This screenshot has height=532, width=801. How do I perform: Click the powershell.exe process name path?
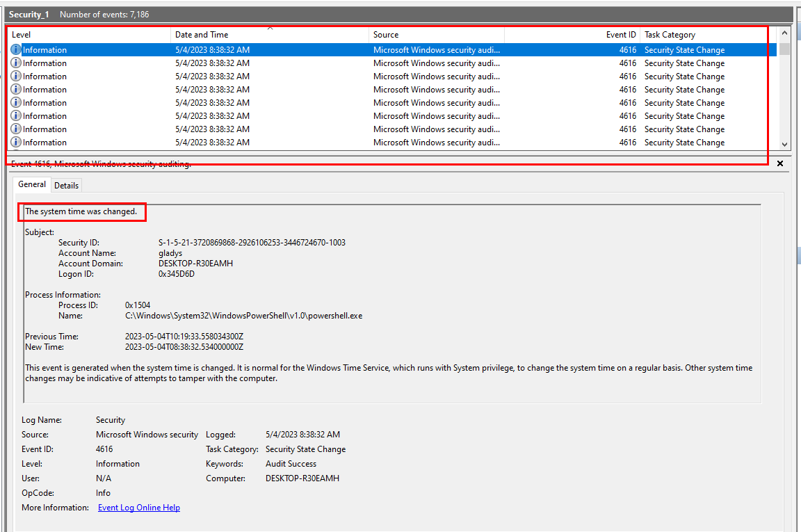coord(243,316)
